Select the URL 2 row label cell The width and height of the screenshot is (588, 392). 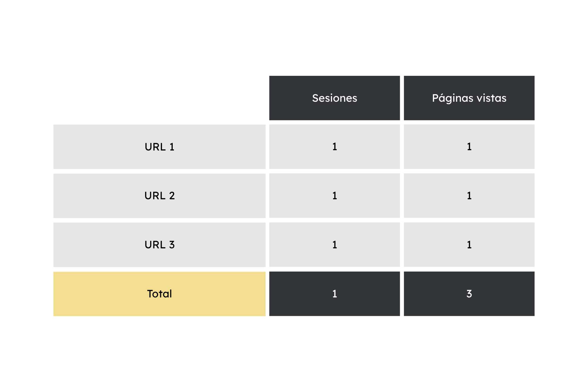pos(159,196)
